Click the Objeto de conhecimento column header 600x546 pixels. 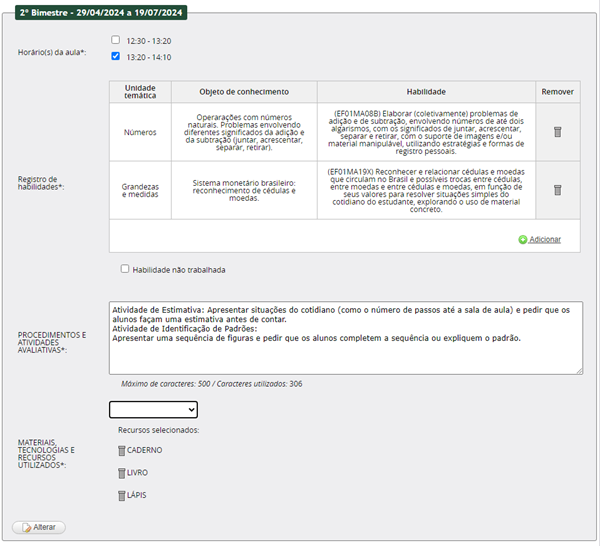(x=244, y=91)
